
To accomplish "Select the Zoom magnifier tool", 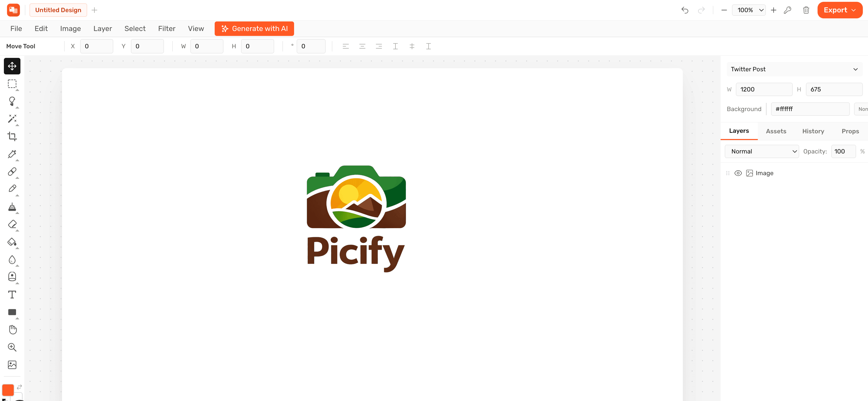I will [x=12, y=347].
